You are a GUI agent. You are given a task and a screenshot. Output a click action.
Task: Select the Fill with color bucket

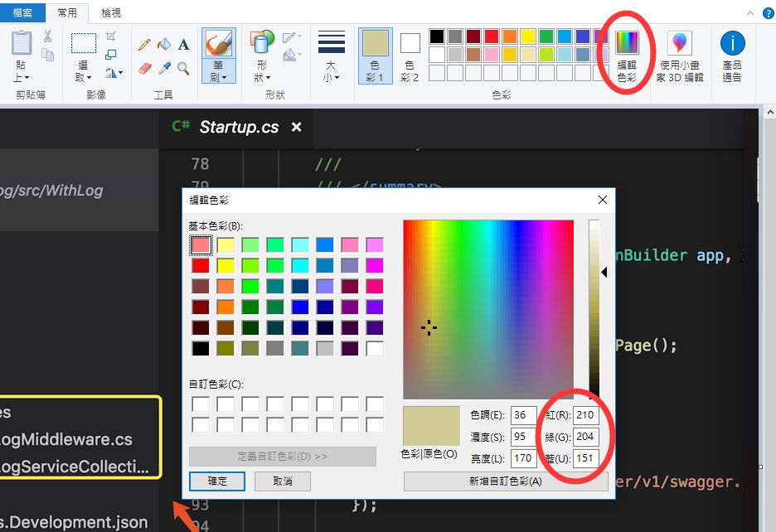[x=164, y=45]
